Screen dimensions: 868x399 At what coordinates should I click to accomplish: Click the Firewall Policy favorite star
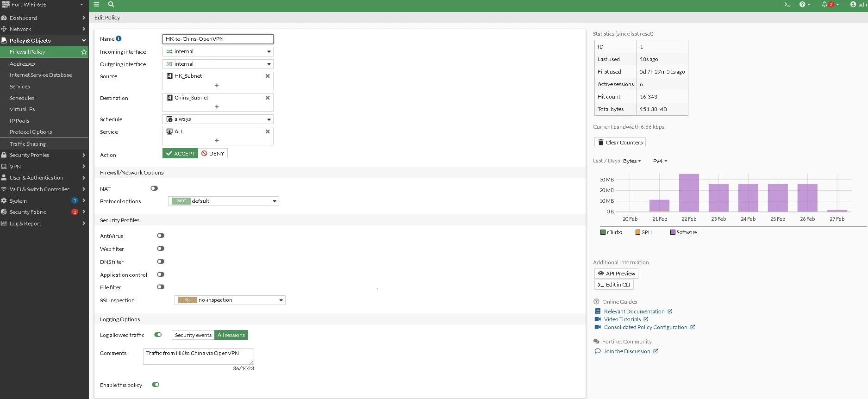click(x=84, y=52)
